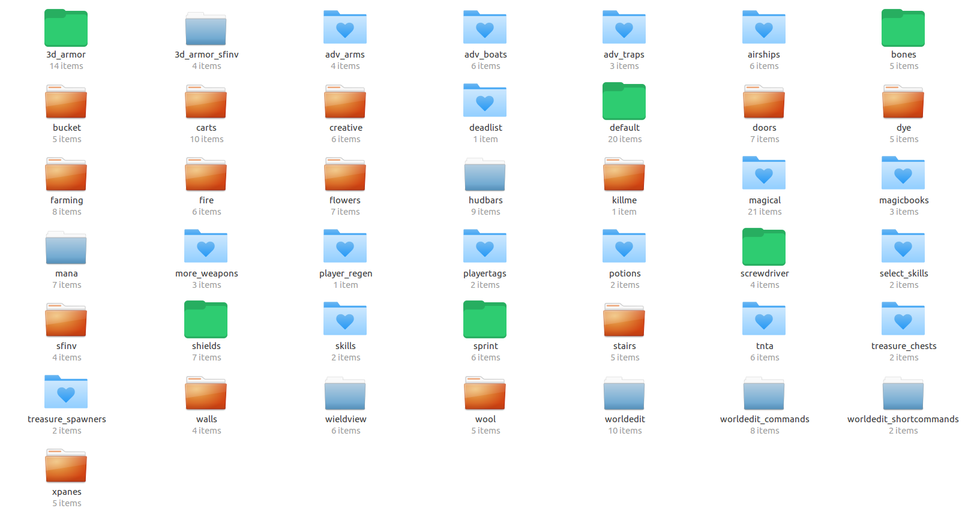This screenshot has height=517, width=980.
Task: Click the green sprint folder icon
Action: click(x=485, y=319)
